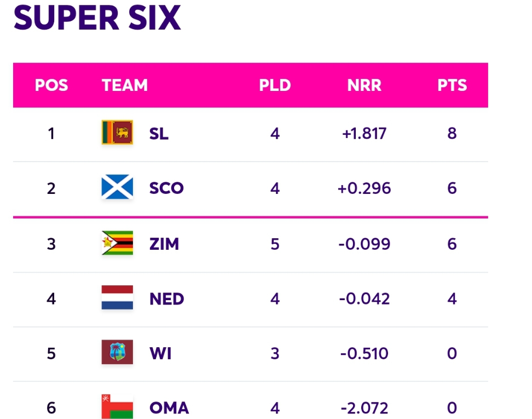532x419 pixels.
Task: Open the SCO team link
Action: tap(166, 188)
